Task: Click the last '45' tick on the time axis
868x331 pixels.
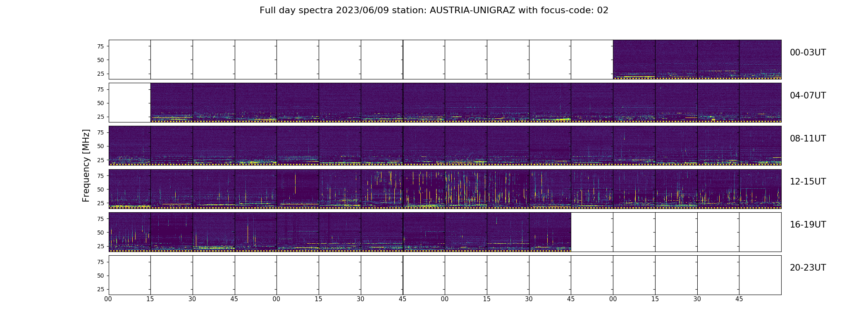Action: click(739, 299)
